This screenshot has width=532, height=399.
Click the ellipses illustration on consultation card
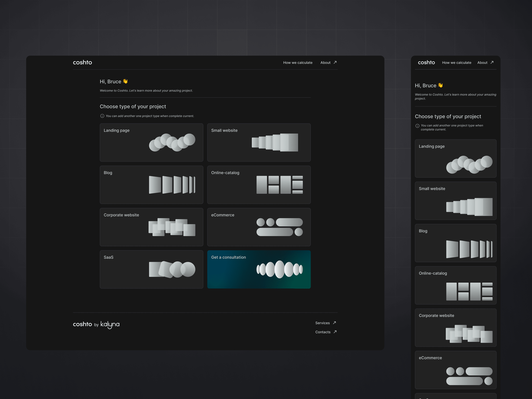click(x=280, y=269)
